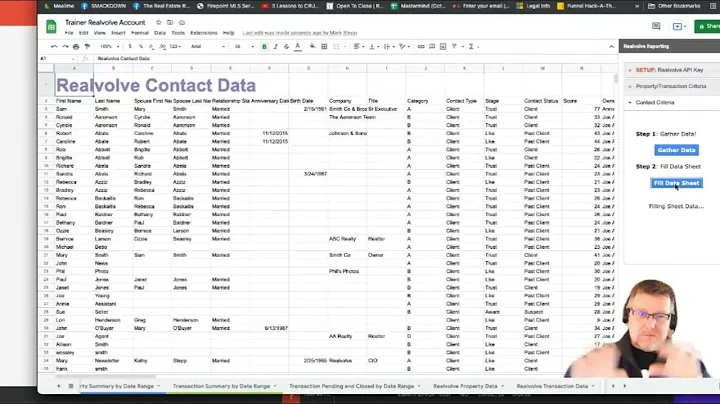Open the 123 number format dropdown
Screen dimensions: 720x404
(x=175, y=46)
